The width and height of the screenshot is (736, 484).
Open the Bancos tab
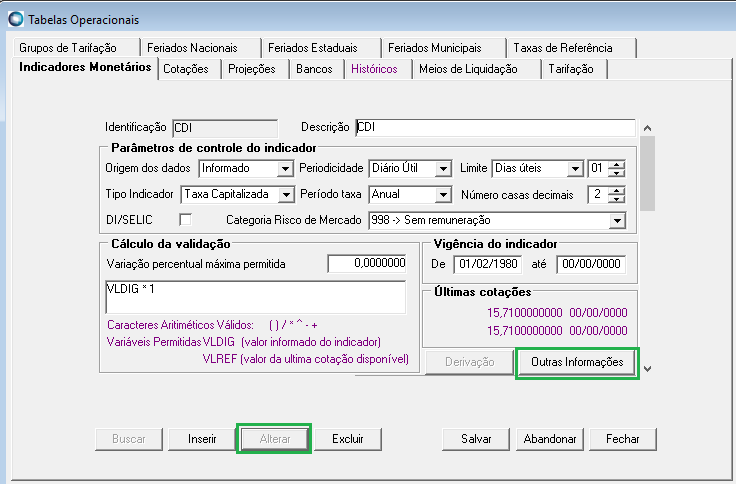(316, 69)
